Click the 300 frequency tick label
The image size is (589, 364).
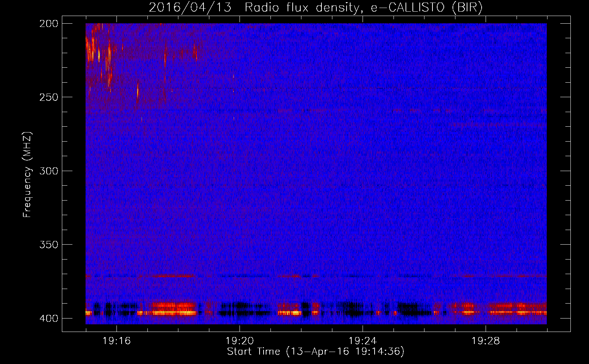coord(49,171)
